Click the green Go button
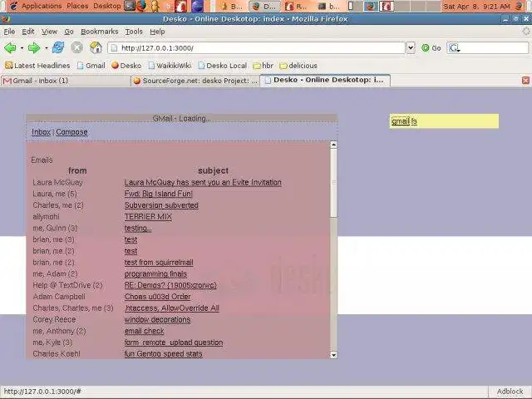The height and width of the screenshot is (399, 532). click(431, 48)
